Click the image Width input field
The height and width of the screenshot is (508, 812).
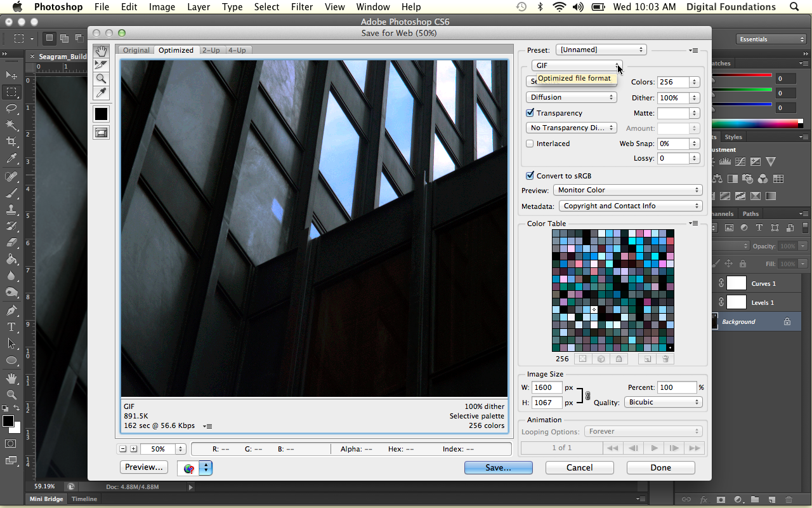[x=547, y=387]
